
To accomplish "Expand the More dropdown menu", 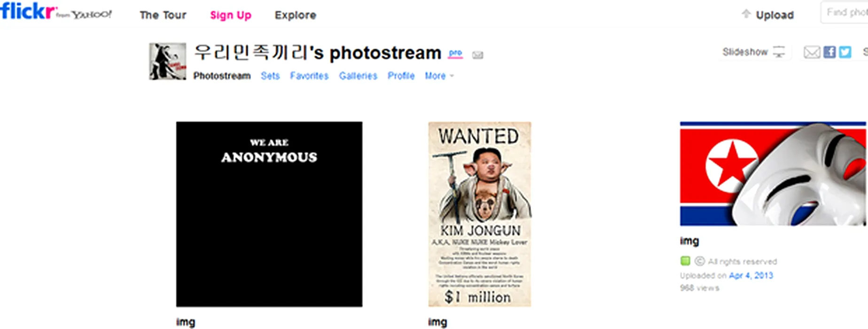I will (439, 76).
